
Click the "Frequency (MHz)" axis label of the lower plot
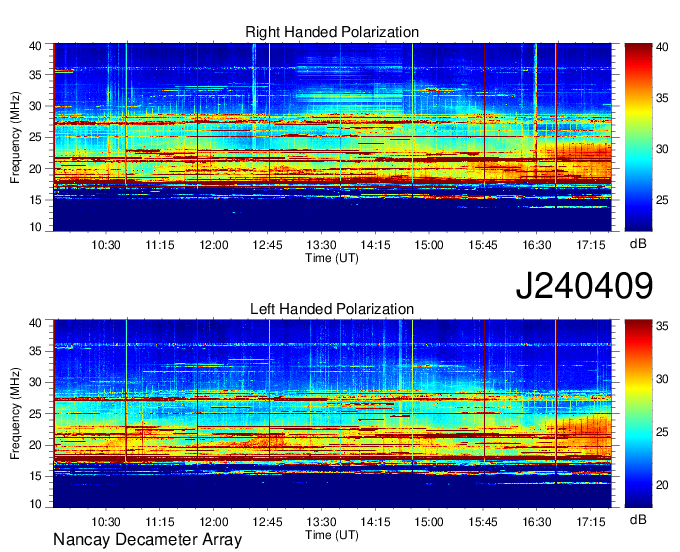coord(15,414)
